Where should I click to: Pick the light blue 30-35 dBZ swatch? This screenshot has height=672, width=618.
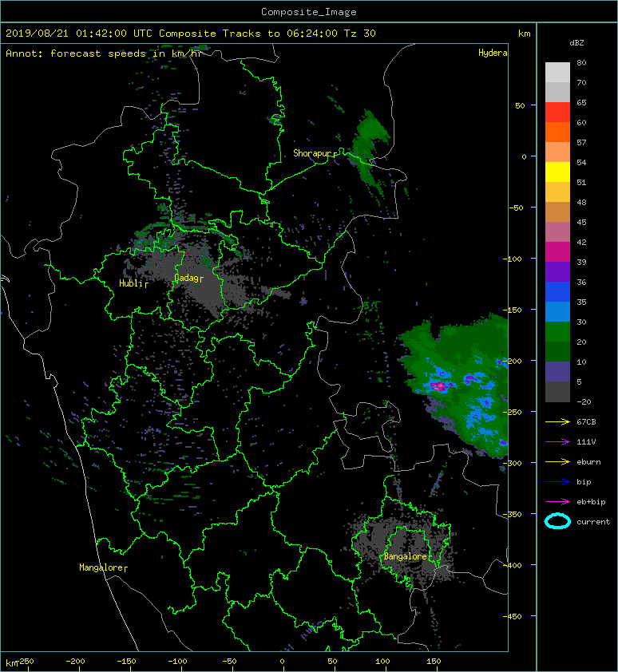[557, 312]
